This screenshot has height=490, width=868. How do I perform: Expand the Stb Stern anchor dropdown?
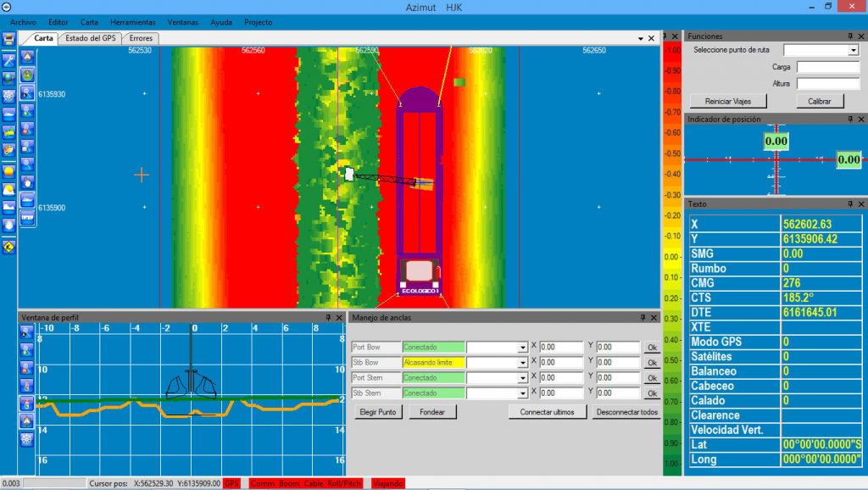[523, 393]
